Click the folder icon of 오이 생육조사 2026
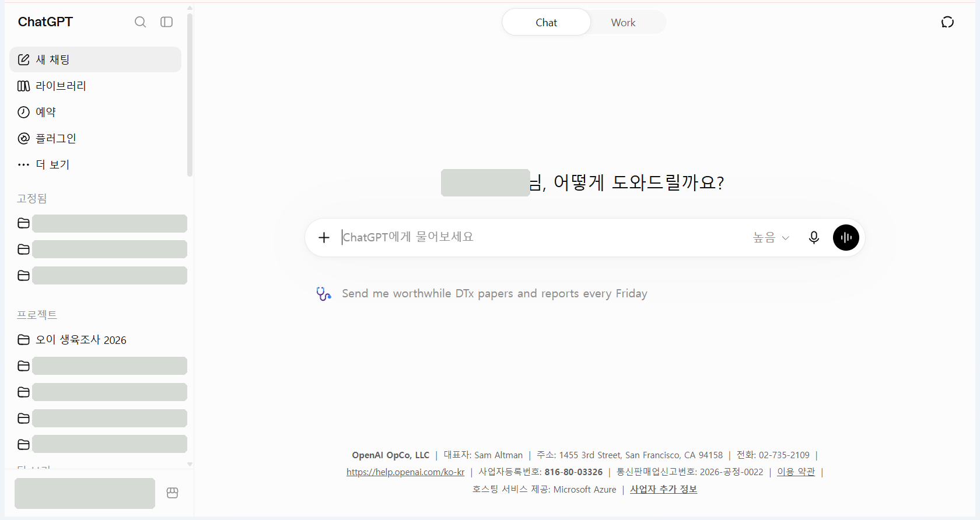This screenshot has width=980, height=520. tap(23, 339)
